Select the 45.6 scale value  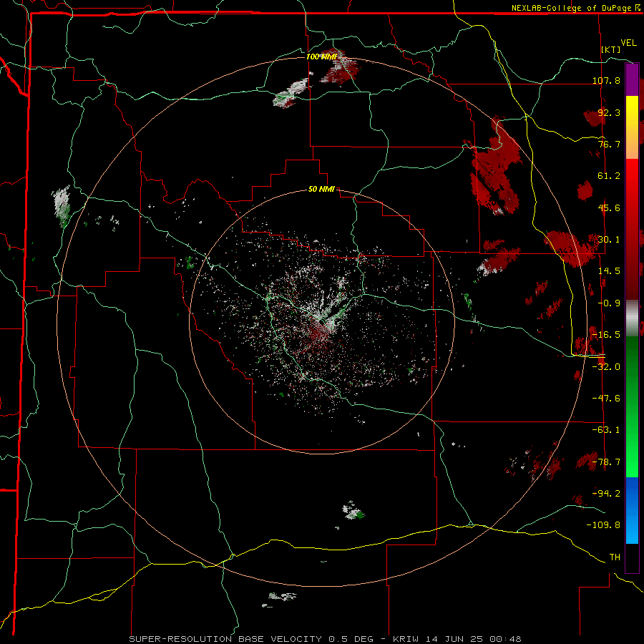tap(609, 208)
